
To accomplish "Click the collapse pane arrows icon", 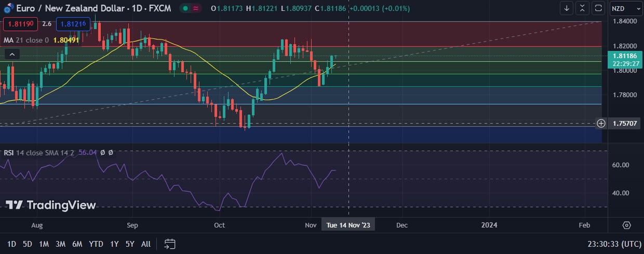I will 583,8.
